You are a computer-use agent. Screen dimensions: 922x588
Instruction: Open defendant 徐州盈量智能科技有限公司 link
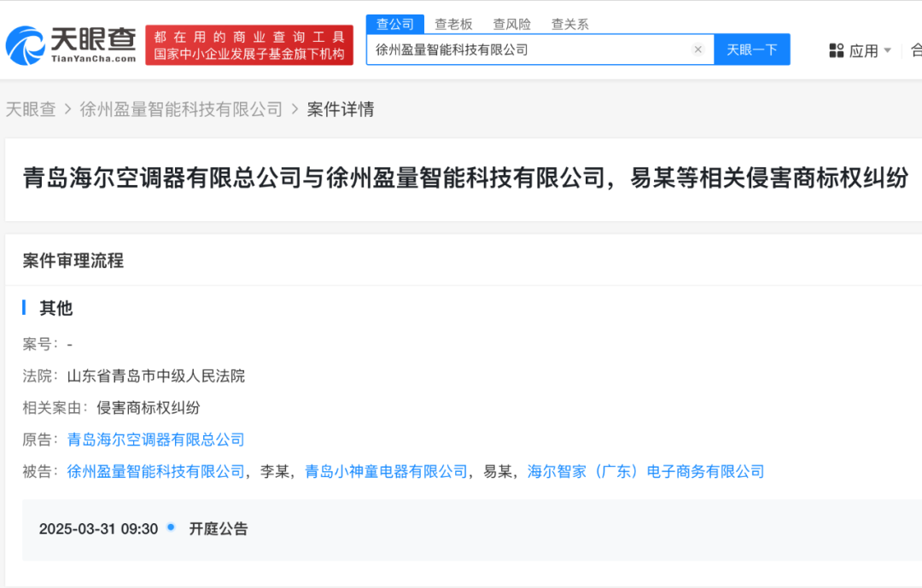tap(156, 471)
